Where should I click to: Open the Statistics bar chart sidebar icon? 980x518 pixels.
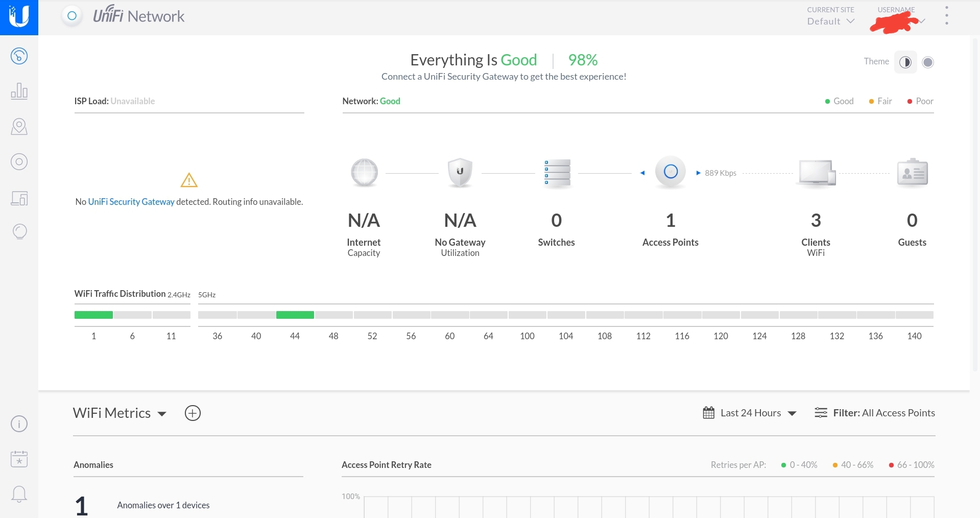pos(19,91)
